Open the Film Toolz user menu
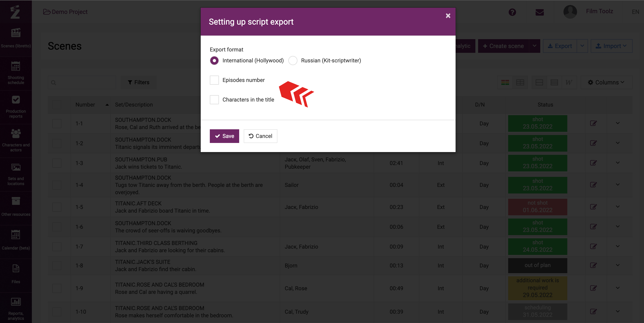The image size is (644, 323). click(599, 11)
